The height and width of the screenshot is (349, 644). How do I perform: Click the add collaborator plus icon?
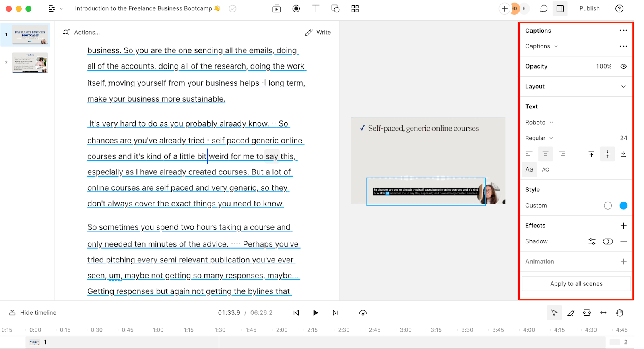504,8
